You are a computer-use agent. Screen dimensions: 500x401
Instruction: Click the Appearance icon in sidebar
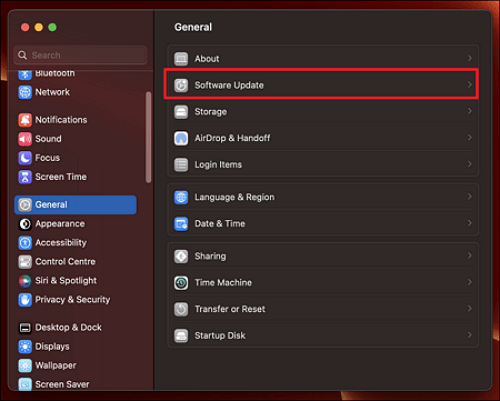coord(25,224)
